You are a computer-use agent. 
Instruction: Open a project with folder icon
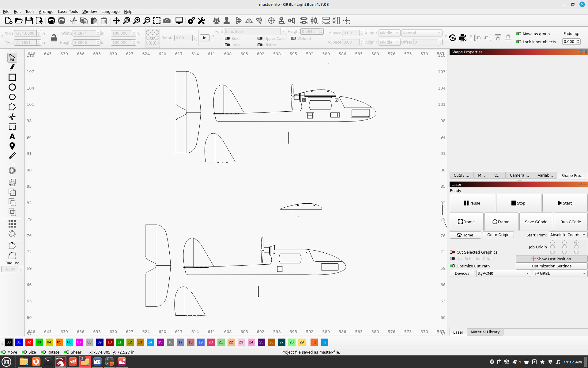coord(19,21)
